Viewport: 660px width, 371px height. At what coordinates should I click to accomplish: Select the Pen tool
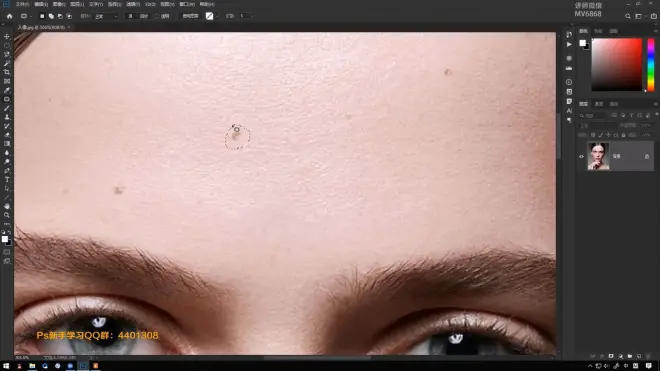pyautogui.click(x=7, y=171)
